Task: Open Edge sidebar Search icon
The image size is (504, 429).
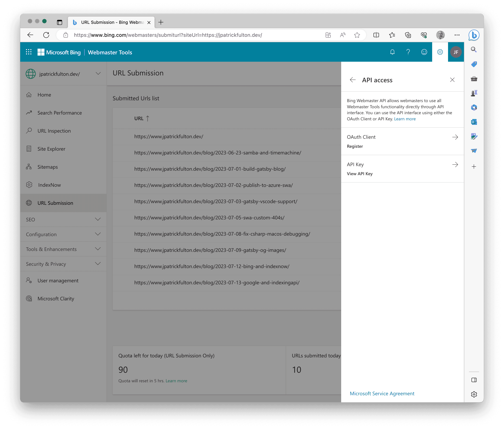Action: click(x=474, y=50)
